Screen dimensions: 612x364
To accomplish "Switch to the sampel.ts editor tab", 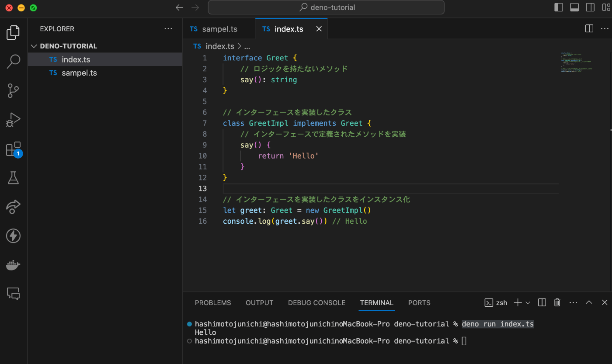I will [219, 29].
